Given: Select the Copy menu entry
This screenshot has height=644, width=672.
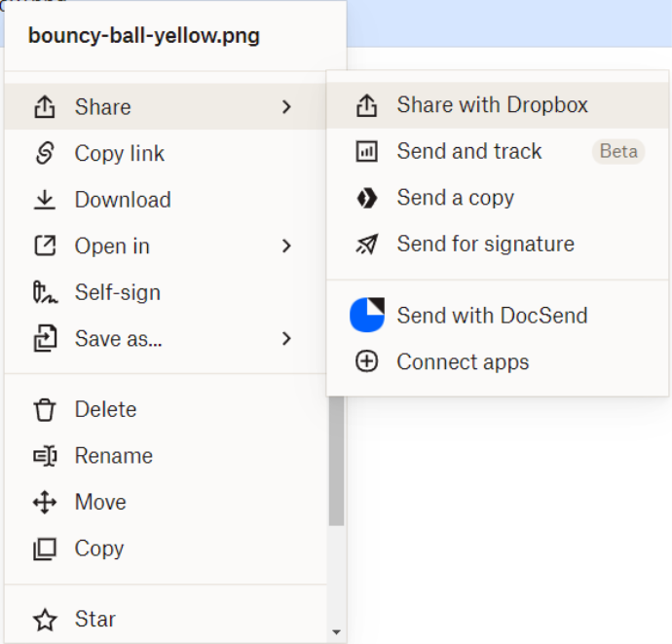Looking at the screenshot, I should click(x=166, y=549).
